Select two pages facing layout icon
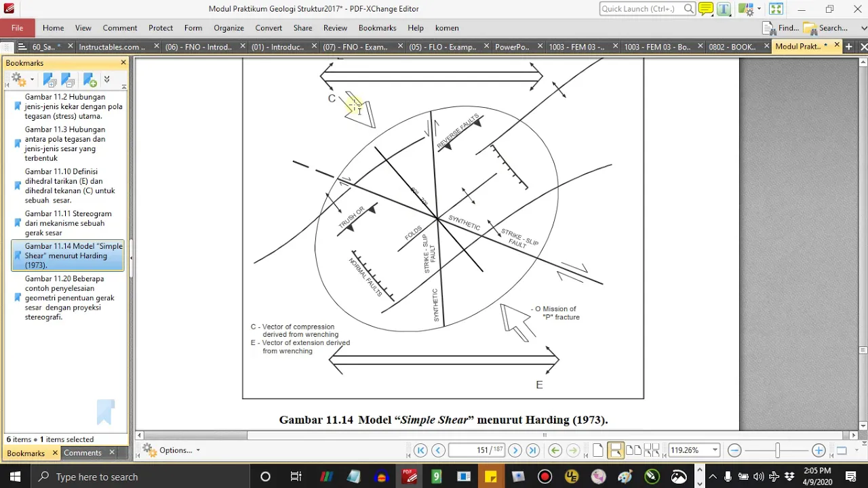 [633, 450]
